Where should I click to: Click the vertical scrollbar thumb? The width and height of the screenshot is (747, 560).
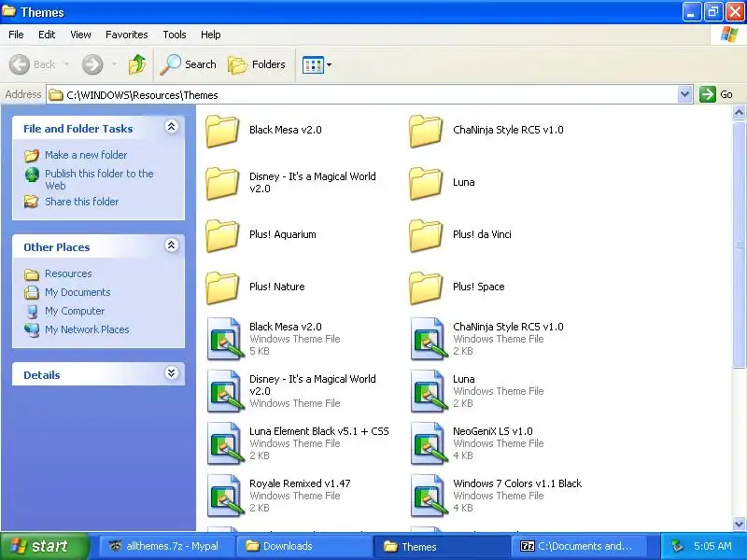[x=739, y=244]
